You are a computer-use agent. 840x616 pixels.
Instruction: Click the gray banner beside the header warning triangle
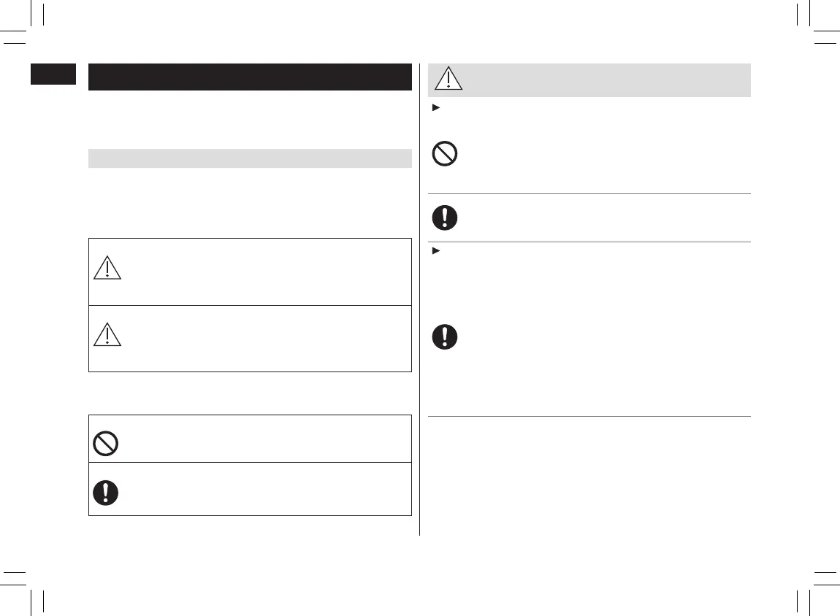(606, 80)
